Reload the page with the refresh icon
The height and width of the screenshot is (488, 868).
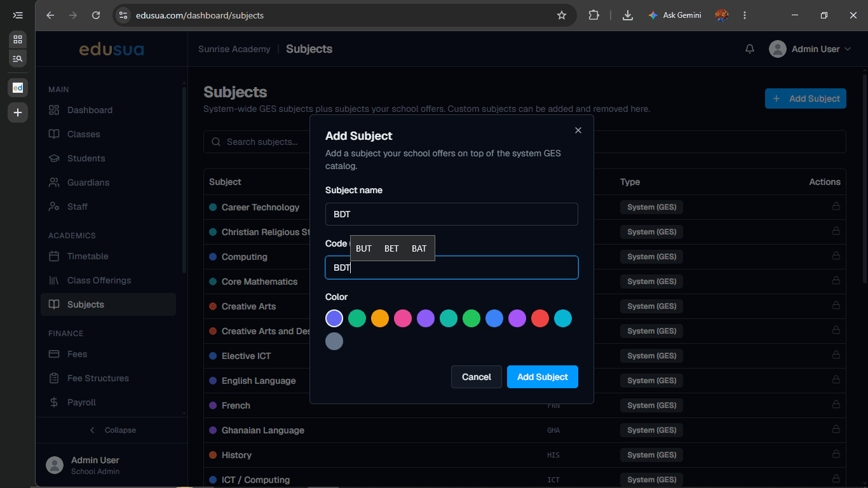click(x=96, y=15)
